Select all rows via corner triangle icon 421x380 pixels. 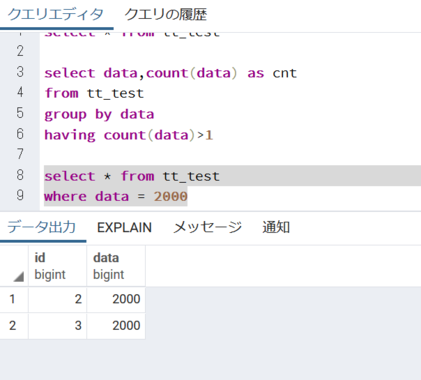pyautogui.click(x=19, y=276)
